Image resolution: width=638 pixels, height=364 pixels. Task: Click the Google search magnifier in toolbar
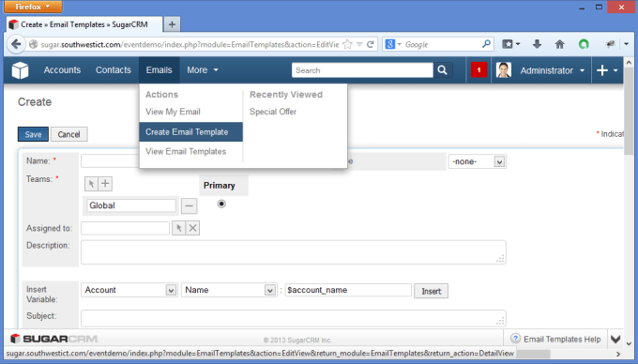(486, 44)
